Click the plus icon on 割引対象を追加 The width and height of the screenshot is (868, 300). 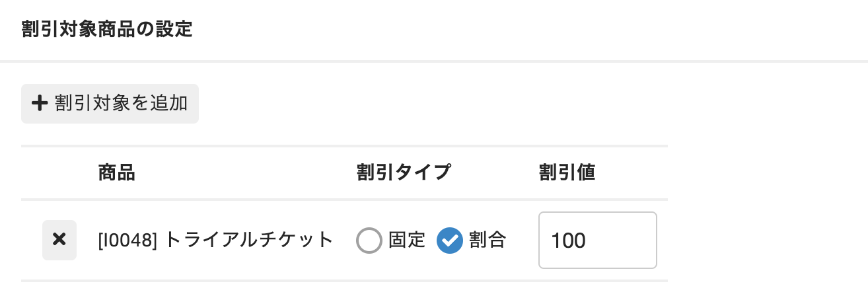40,103
